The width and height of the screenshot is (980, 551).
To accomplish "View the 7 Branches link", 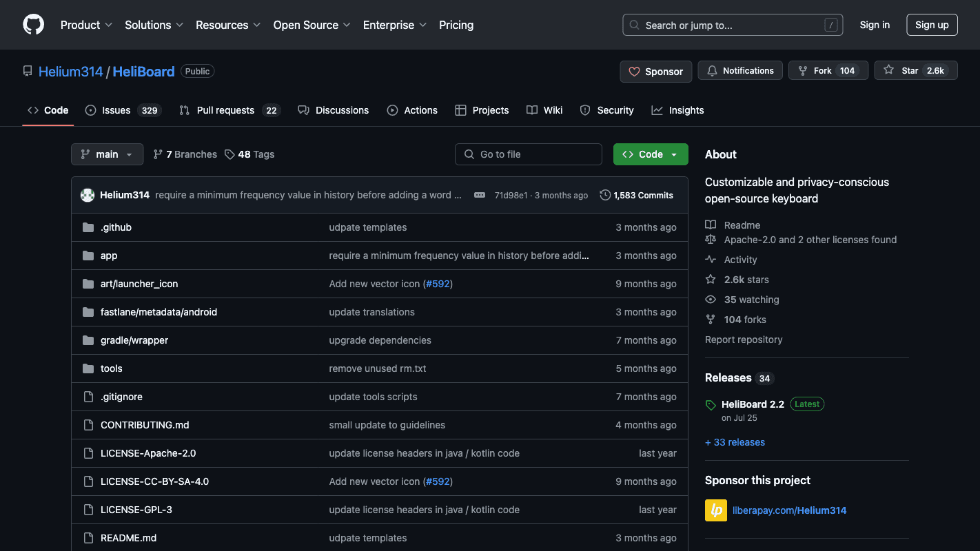I will pyautogui.click(x=185, y=154).
